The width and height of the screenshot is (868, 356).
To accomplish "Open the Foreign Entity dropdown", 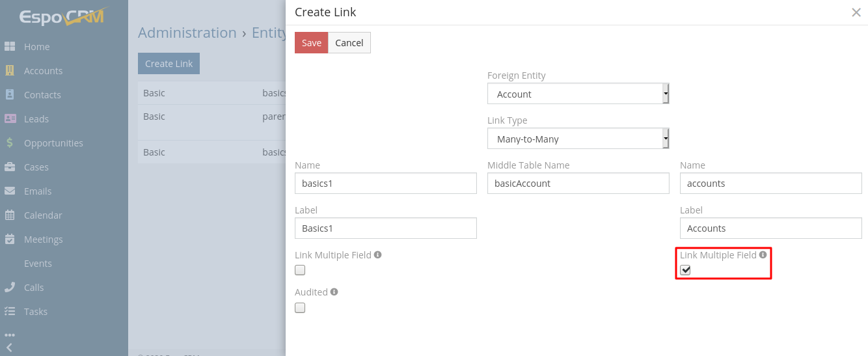I will pyautogui.click(x=578, y=94).
